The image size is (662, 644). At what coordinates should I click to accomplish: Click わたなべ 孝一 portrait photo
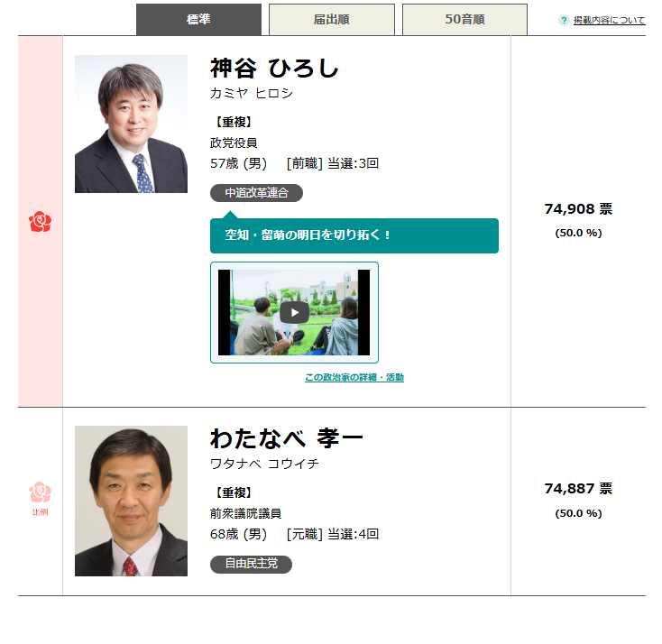131,501
